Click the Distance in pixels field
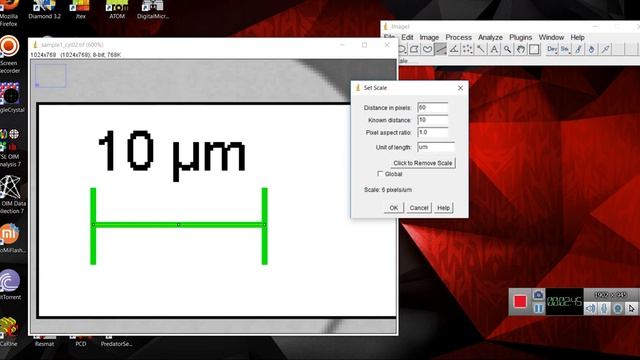Viewport: 640px width, 360px height. click(433, 108)
